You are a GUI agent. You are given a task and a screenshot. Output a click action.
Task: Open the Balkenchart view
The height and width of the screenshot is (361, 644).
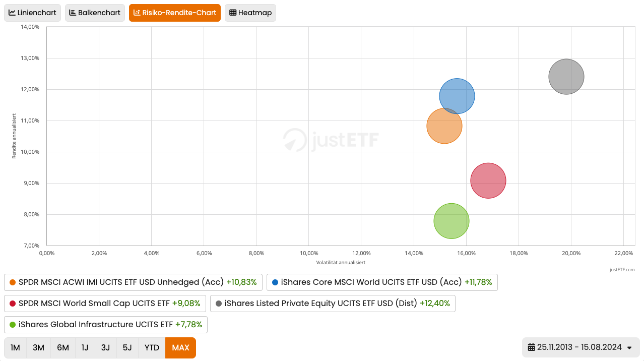95,13
